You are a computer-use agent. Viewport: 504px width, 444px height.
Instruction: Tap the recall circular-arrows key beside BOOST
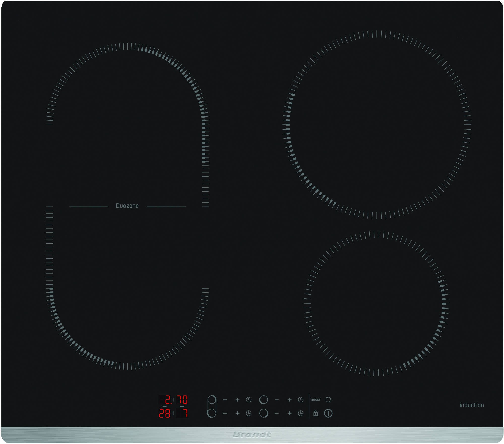pos(328,400)
